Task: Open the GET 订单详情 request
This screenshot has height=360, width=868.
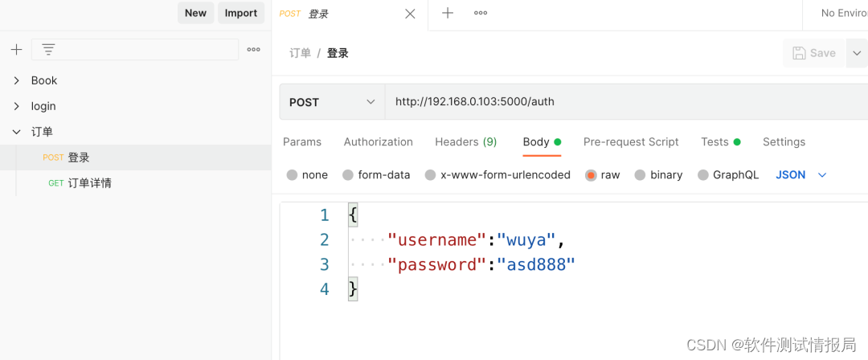Action: pos(136,182)
